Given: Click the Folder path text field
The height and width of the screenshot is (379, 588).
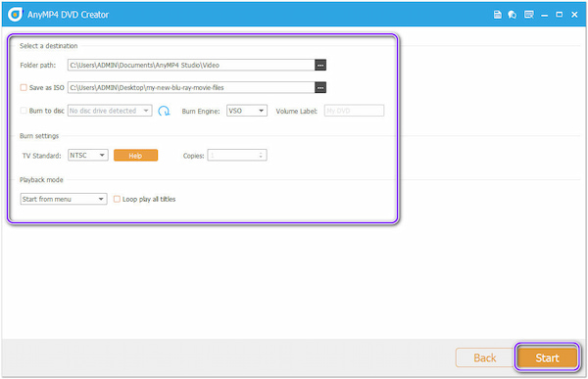Looking at the screenshot, I should 191,65.
